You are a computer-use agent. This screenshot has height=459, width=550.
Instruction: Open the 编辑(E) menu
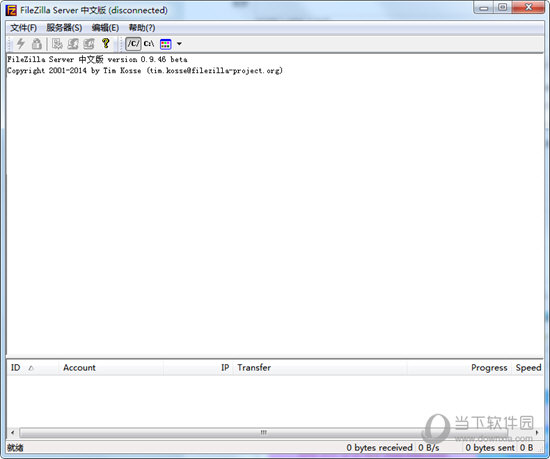[x=105, y=28]
